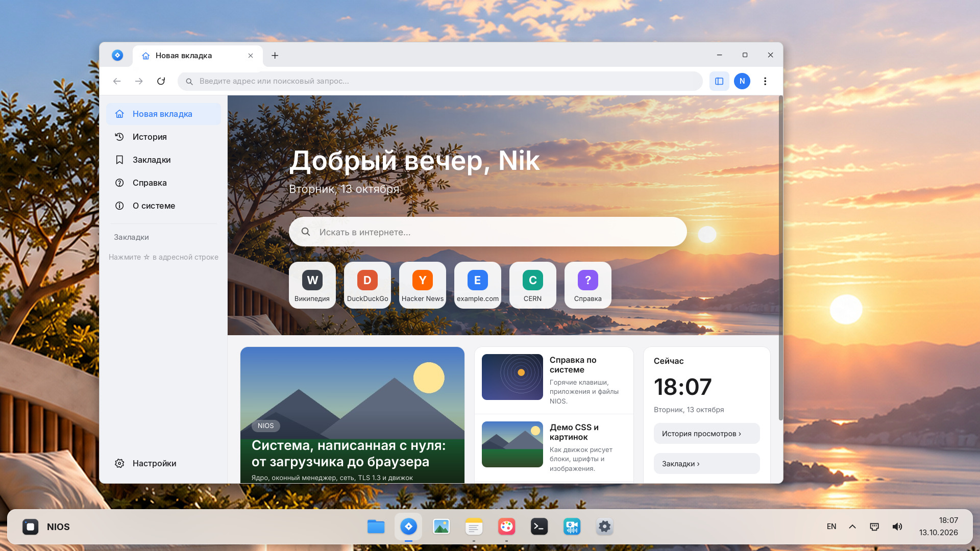This screenshot has height=551, width=980.
Task: Focus the address bar input
Action: 440,81
